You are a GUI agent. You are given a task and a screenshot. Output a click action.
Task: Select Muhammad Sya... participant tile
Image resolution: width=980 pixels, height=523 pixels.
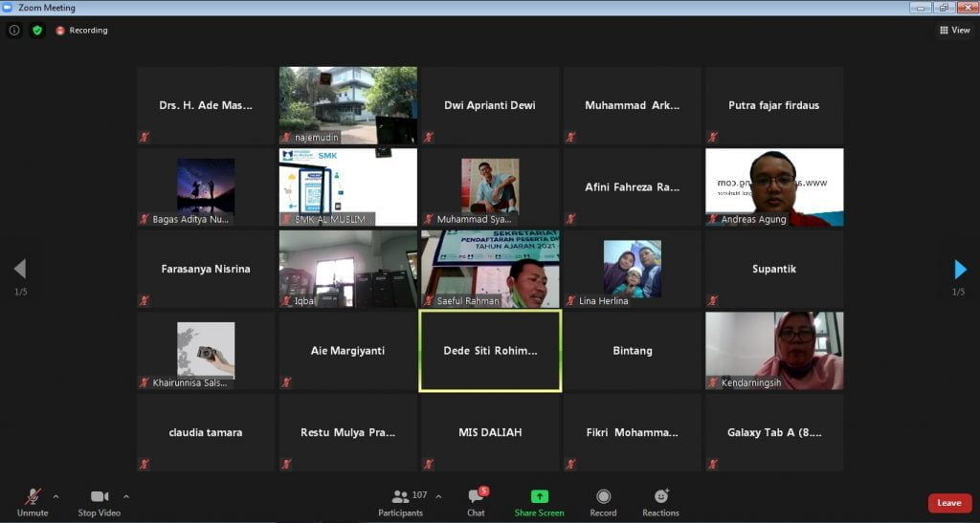pyautogui.click(x=490, y=187)
